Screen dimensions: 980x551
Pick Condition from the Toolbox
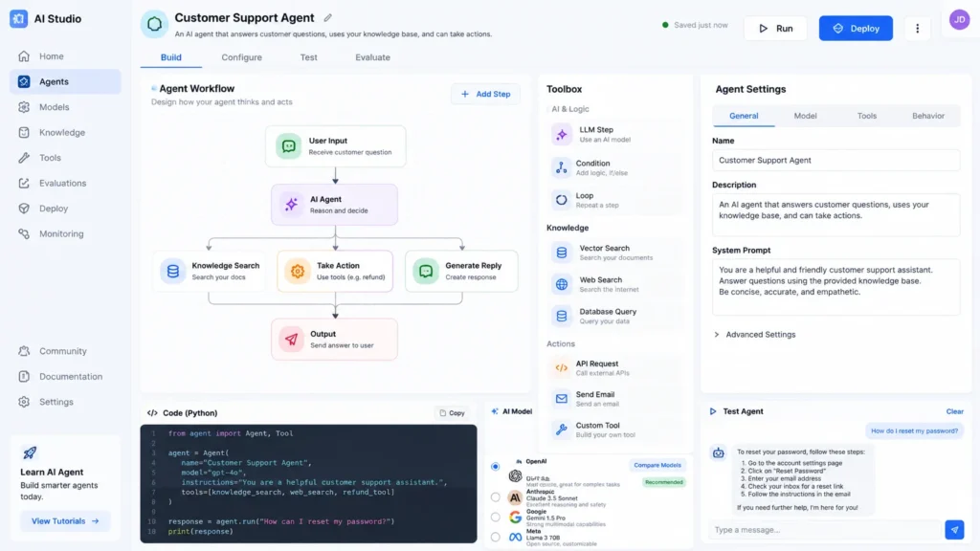pyautogui.click(x=615, y=167)
